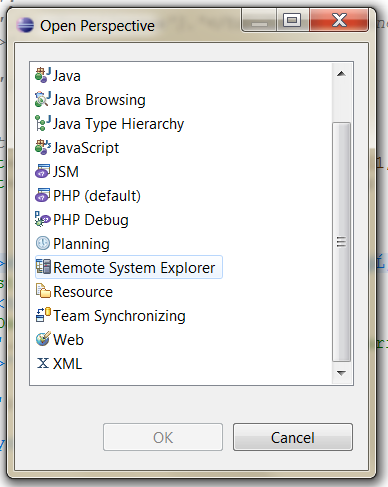Close the Open Perspective dialog
This screenshot has height=487, width=388.
(339, 20)
